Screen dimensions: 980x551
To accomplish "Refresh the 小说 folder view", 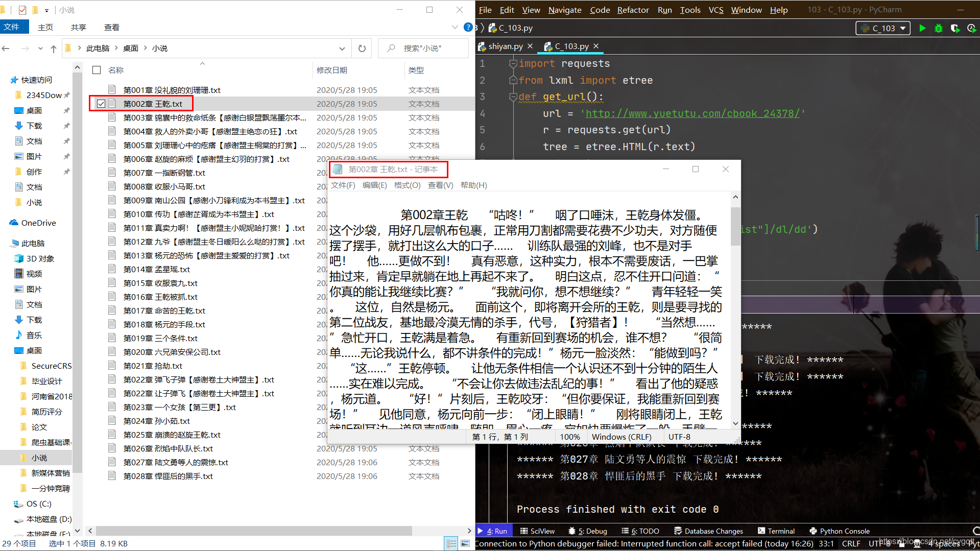I will (x=362, y=49).
